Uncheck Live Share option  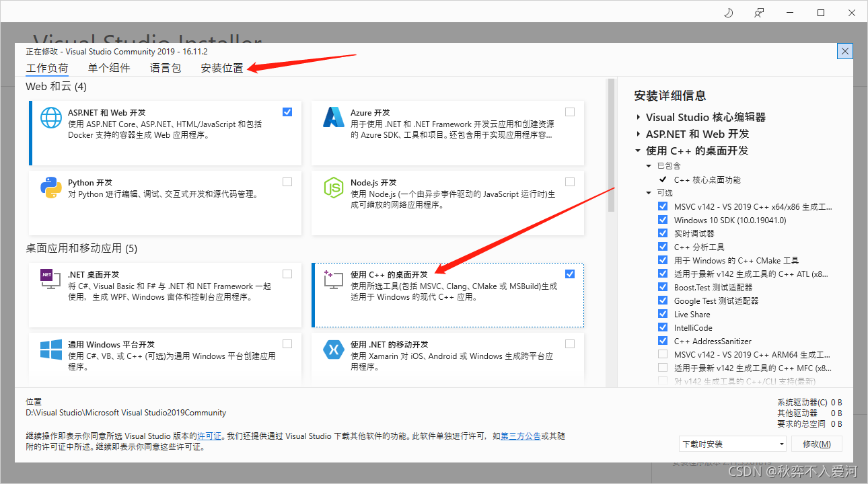click(663, 314)
